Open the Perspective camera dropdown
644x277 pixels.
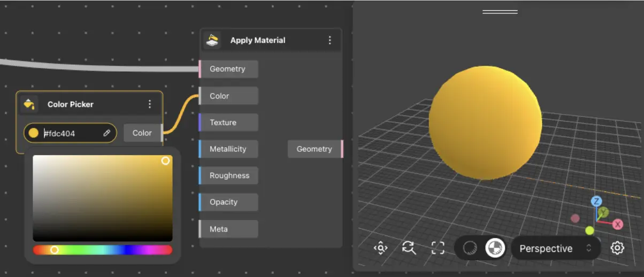coord(556,248)
